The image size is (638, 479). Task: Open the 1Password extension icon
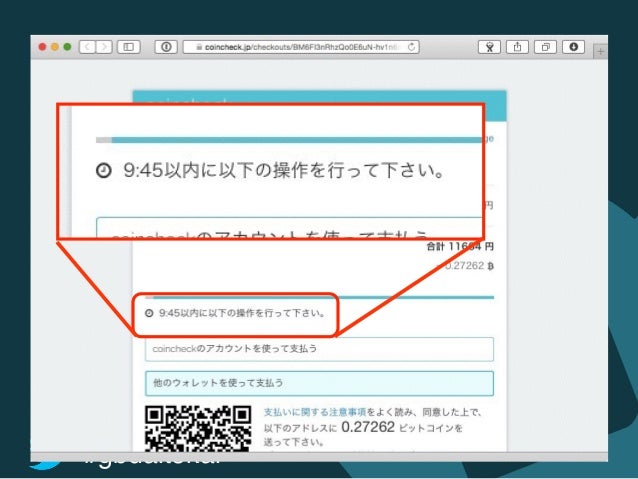pos(166,47)
